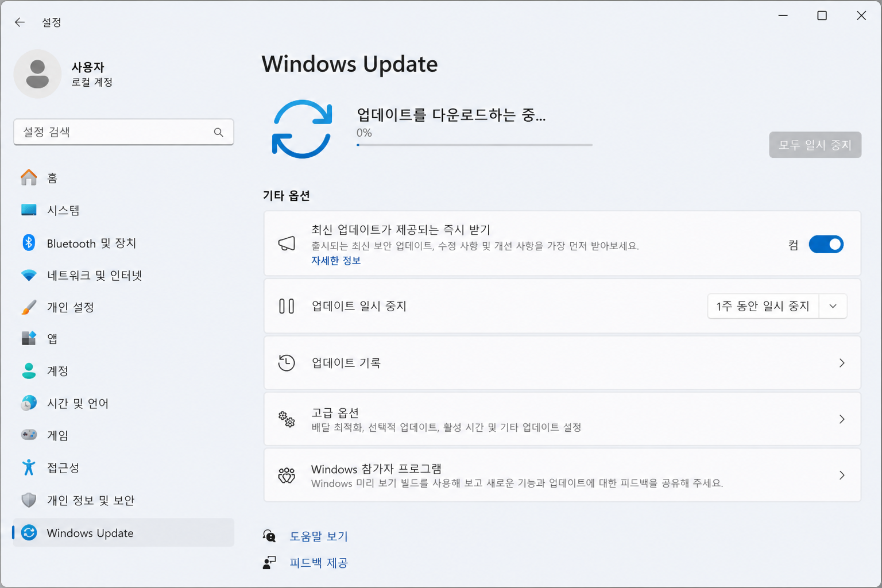
Task: Open the 도움말 보기 link
Action: pyautogui.click(x=319, y=536)
